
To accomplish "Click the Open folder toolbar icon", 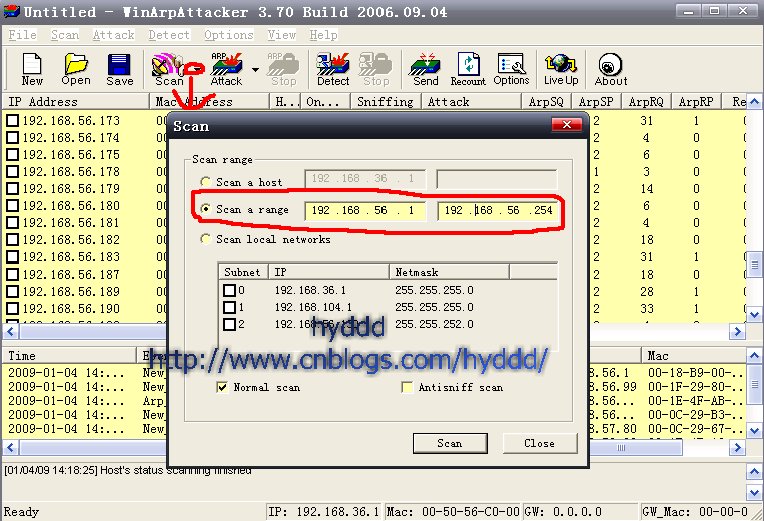I will 76,69.
